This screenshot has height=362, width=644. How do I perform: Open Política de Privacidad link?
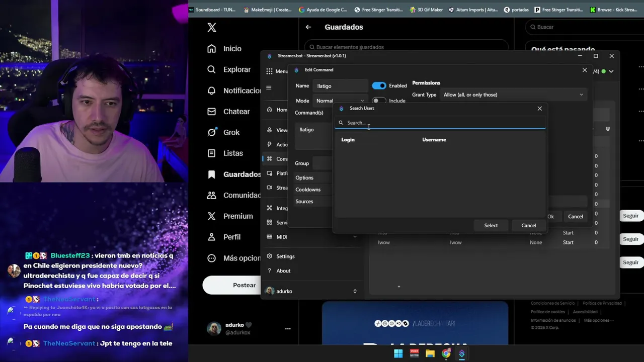[602, 303]
